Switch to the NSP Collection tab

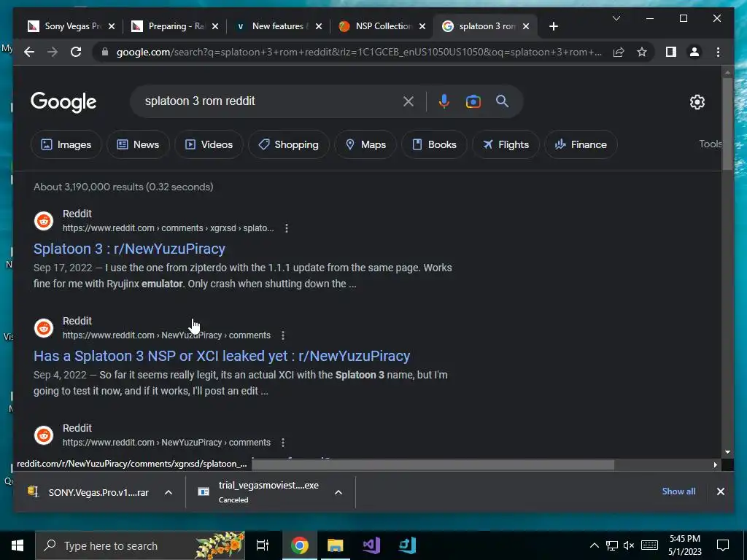(382, 26)
